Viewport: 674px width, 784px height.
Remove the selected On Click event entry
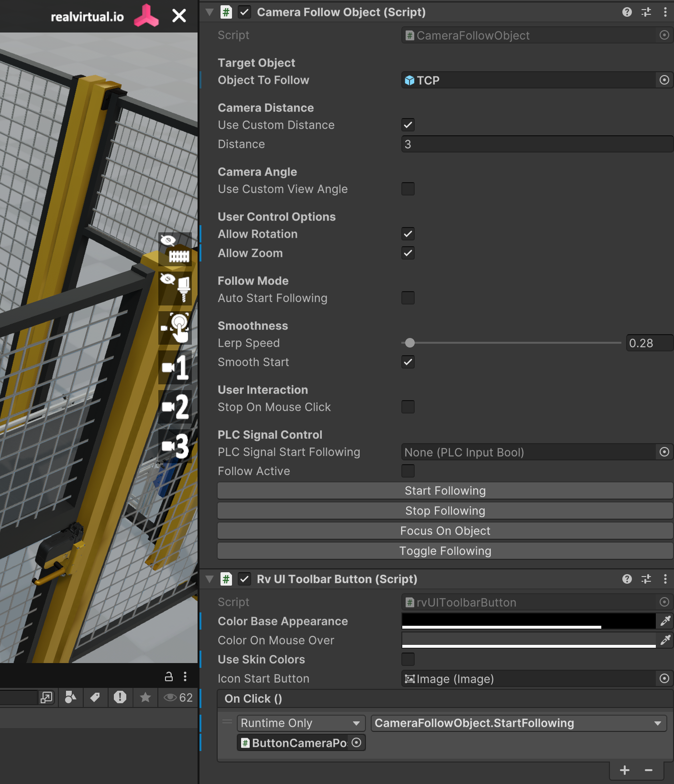(x=649, y=770)
